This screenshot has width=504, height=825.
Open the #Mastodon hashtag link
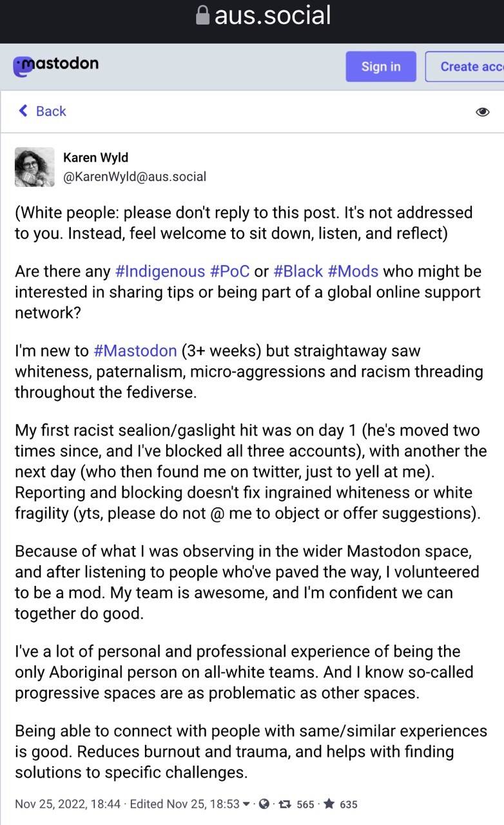[x=135, y=351]
